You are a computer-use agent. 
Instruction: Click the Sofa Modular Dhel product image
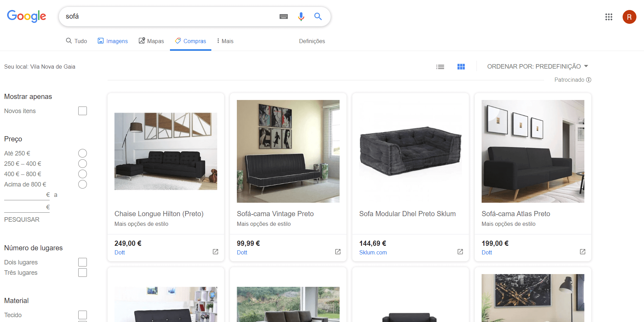click(411, 151)
